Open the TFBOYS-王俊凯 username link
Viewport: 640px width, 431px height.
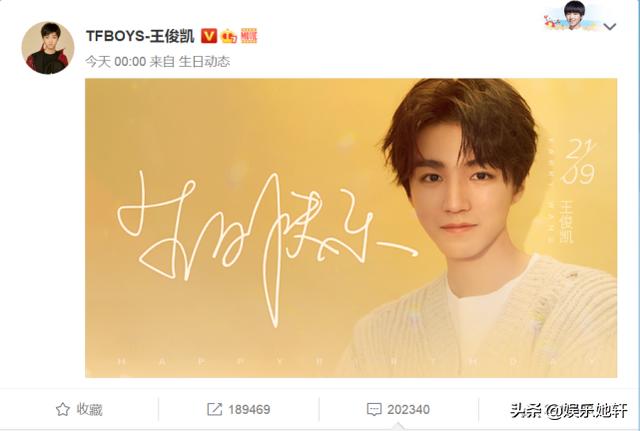click(x=140, y=36)
